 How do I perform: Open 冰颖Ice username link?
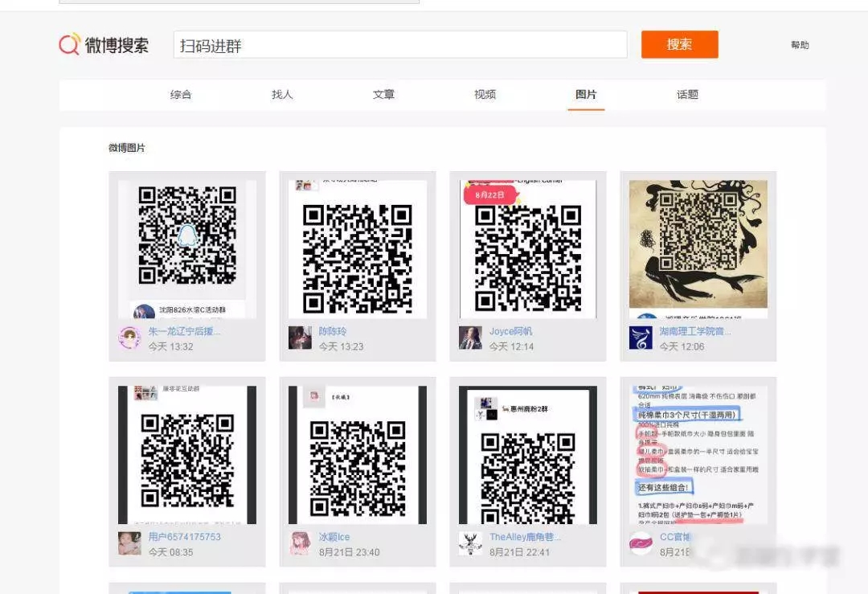click(334, 537)
